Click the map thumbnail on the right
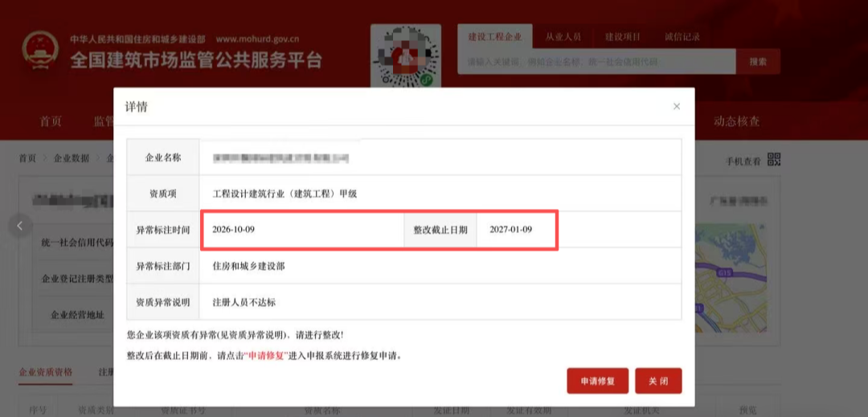 click(x=731, y=278)
